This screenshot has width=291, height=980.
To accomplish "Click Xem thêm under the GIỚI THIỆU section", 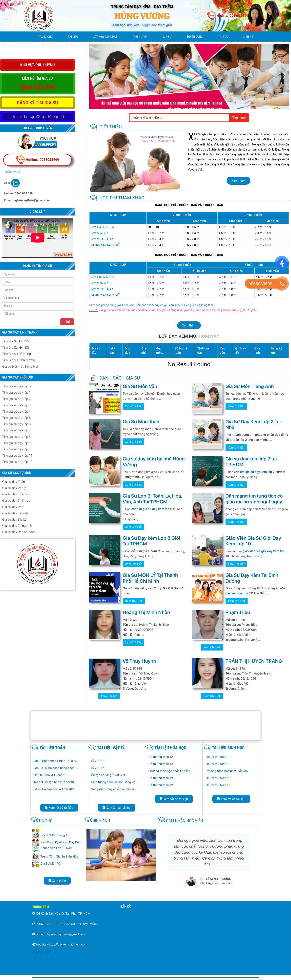I will point(238,181).
